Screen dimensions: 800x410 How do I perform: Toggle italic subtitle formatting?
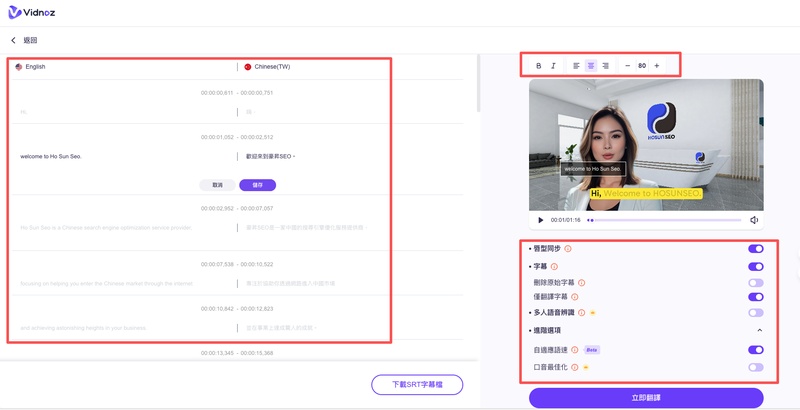pyautogui.click(x=553, y=66)
